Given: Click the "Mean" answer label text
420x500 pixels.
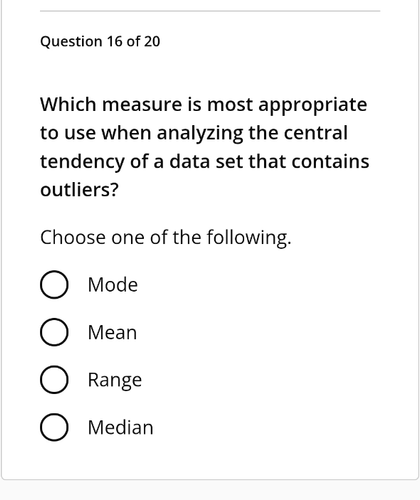Looking at the screenshot, I should 112,332.
